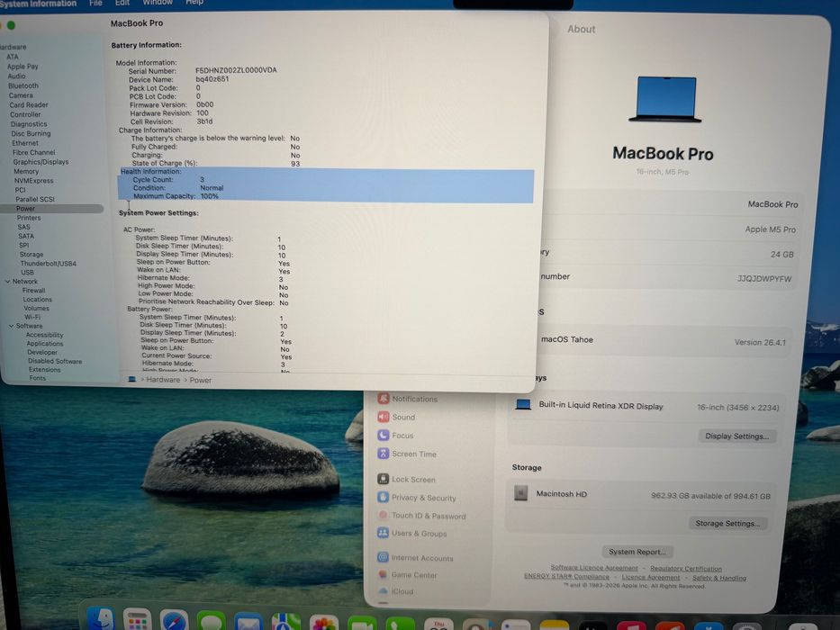The height and width of the screenshot is (630, 840).
Task: Open Users & Groups settings icon
Action: (383, 533)
